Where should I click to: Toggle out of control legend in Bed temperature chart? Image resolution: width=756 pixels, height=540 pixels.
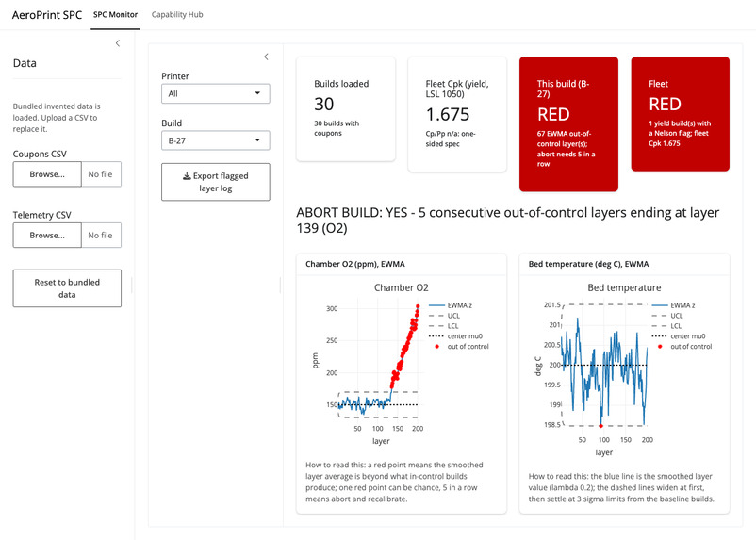click(x=682, y=346)
